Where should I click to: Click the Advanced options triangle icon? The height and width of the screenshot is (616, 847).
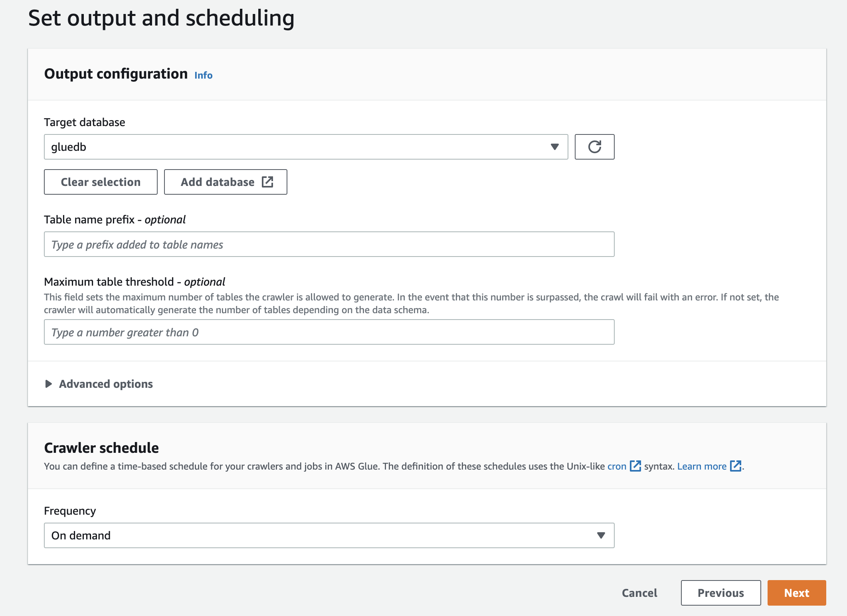[49, 384]
